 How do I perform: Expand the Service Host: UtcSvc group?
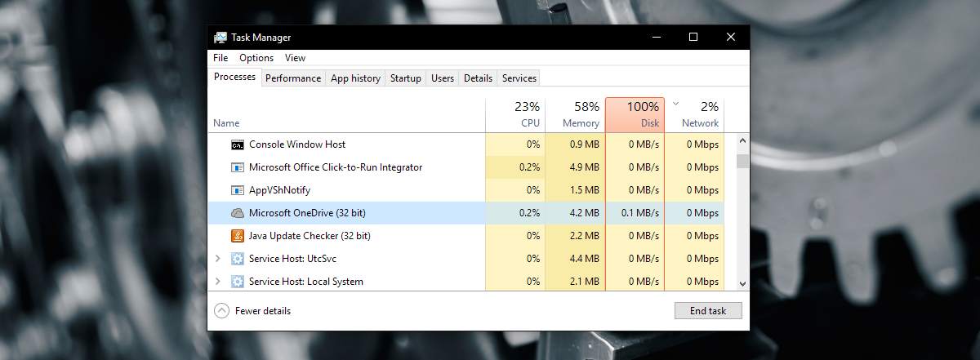pyautogui.click(x=217, y=259)
